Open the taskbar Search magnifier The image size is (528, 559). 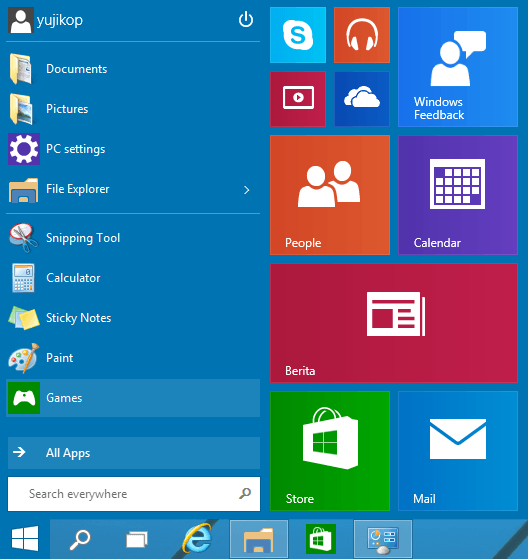[80, 539]
